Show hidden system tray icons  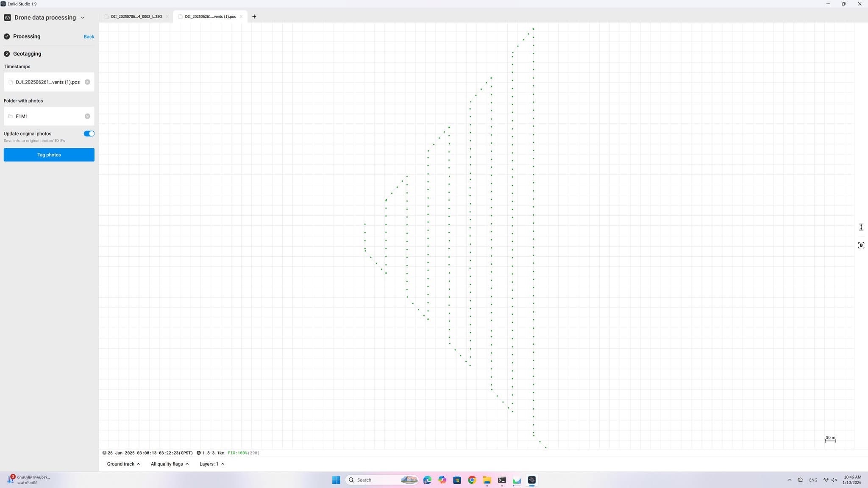pos(789,480)
